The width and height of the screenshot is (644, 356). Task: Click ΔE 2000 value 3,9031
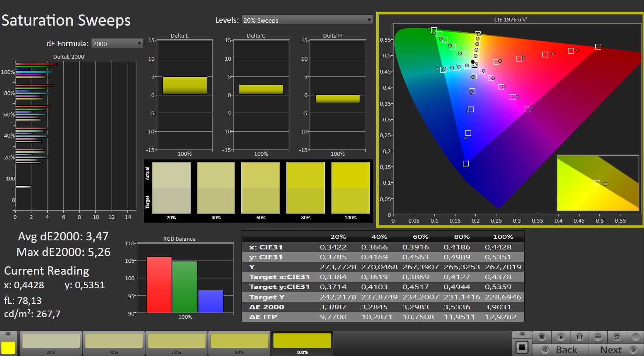[x=498, y=307]
